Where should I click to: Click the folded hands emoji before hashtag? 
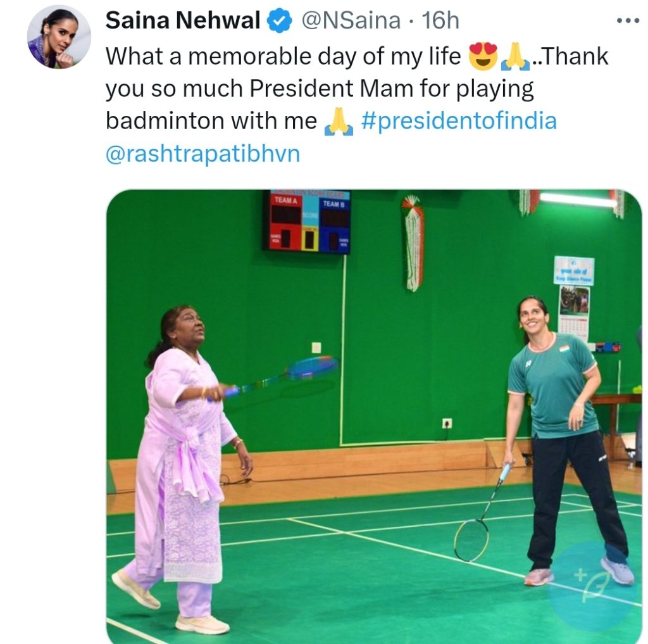[x=339, y=121]
